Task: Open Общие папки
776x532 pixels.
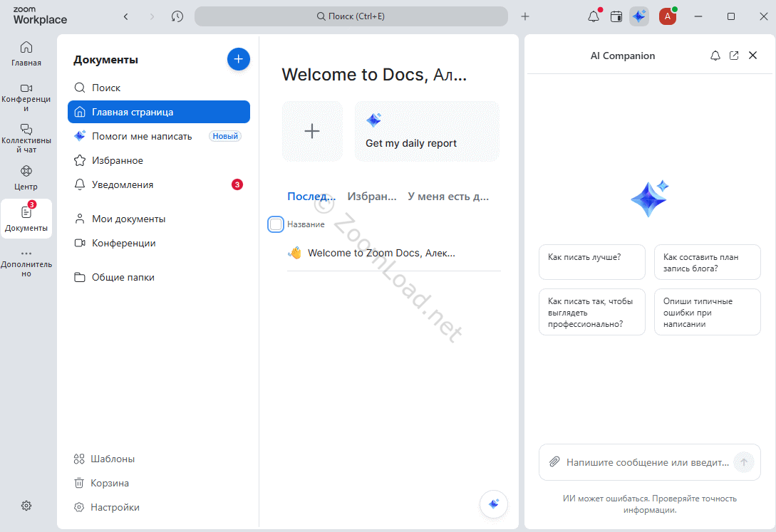Action: [159, 277]
